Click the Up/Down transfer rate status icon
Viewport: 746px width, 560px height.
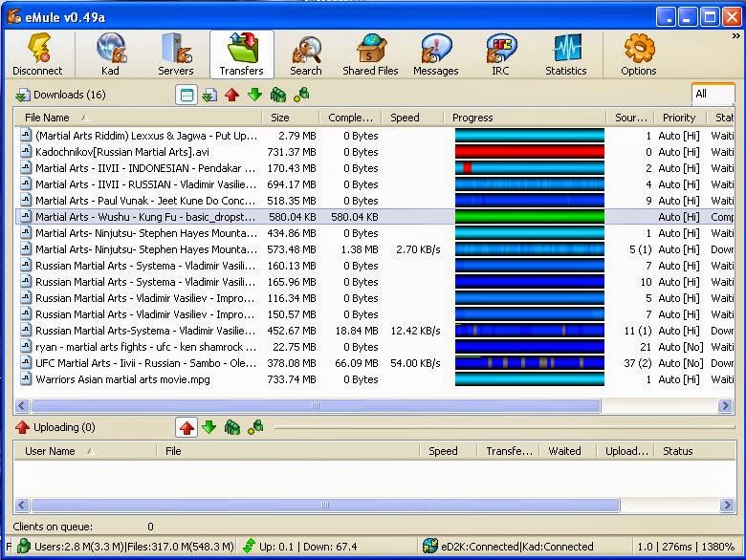pos(249,547)
